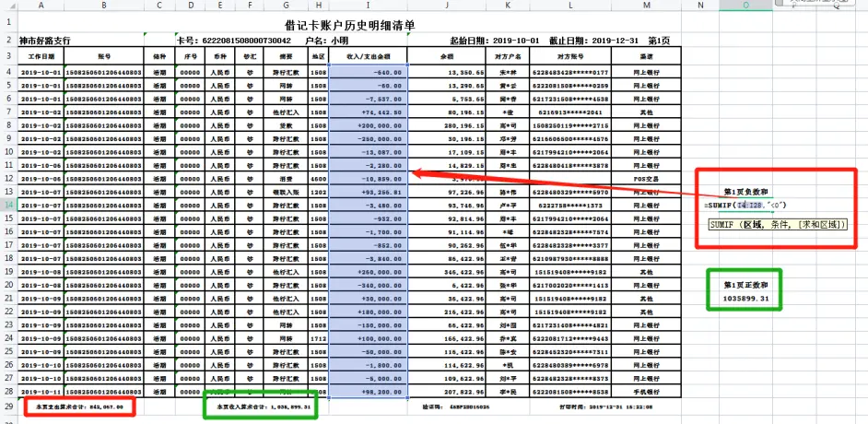Image resolution: width=868 pixels, height=424 pixels.
Task: Click the 对方账号 header cell
Action: pos(570,56)
